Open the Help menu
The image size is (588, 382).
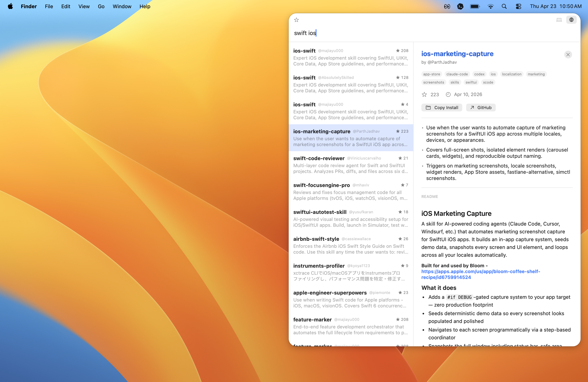pyautogui.click(x=145, y=6)
